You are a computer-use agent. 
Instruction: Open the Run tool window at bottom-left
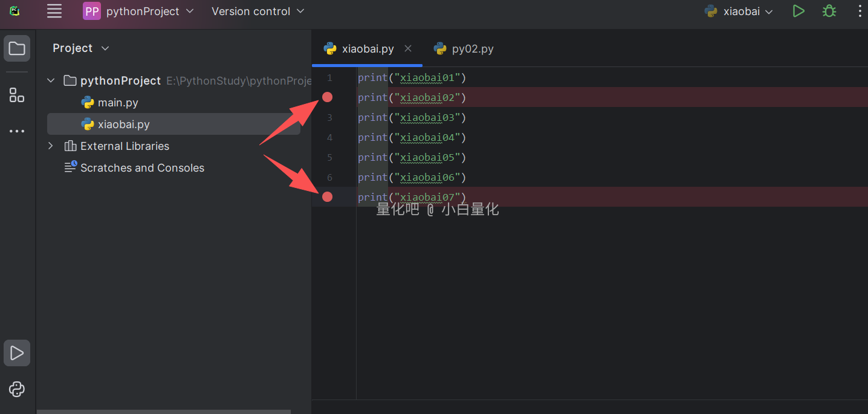[17, 353]
